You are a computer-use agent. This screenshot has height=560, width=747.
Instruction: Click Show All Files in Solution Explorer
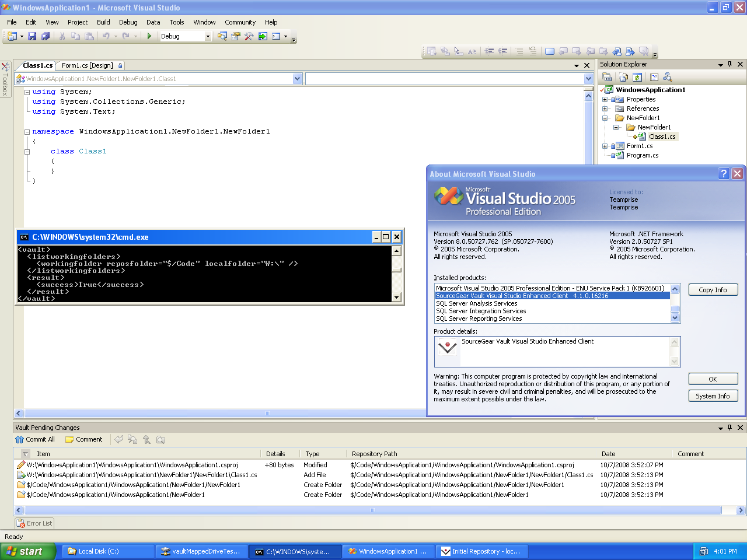point(624,77)
